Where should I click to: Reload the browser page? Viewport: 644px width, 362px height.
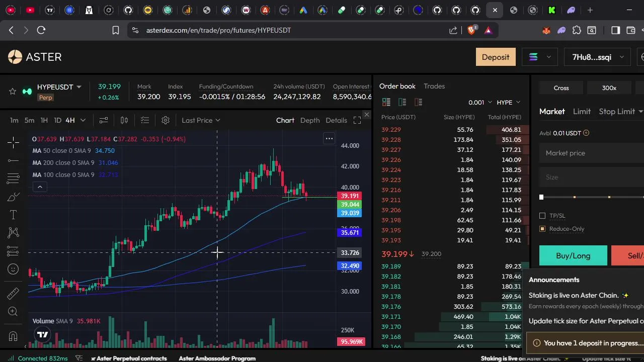pyautogui.click(x=41, y=30)
